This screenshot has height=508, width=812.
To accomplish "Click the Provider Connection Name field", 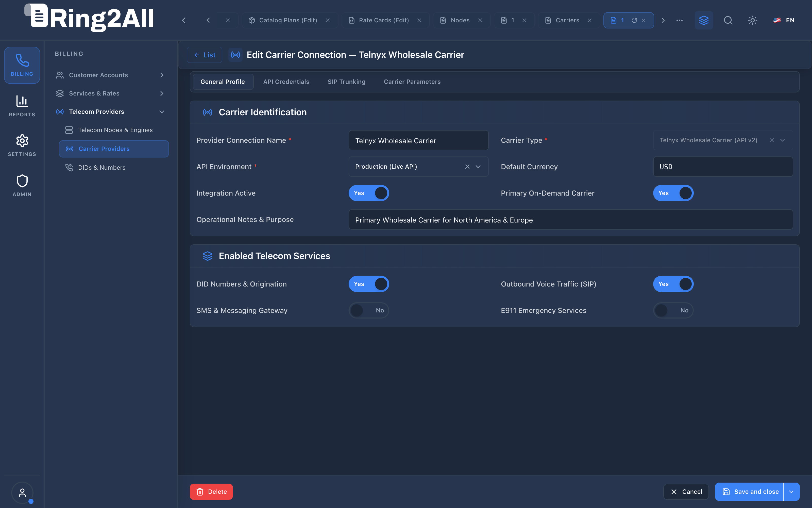I will [x=418, y=140].
